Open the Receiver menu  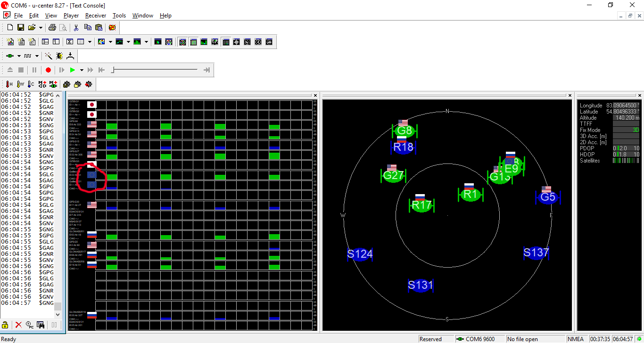click(x=96, y=16)
